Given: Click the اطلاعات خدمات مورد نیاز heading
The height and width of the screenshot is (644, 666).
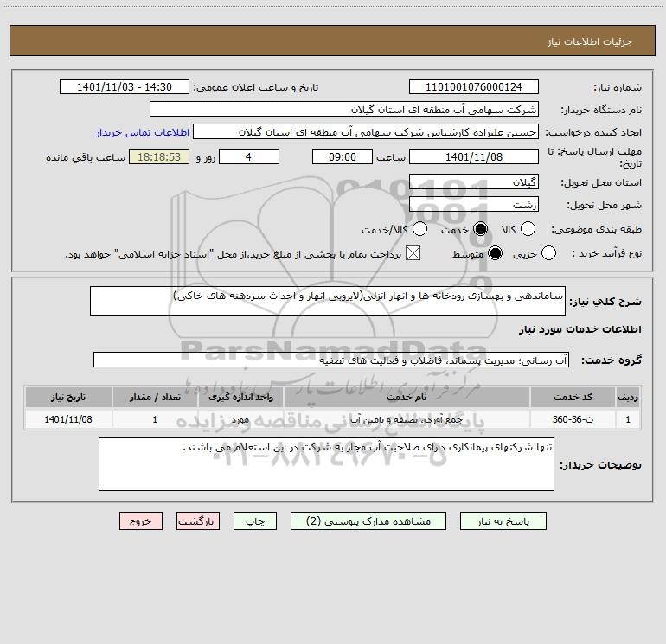Looking at the screenshot, I should click(580, 329).
